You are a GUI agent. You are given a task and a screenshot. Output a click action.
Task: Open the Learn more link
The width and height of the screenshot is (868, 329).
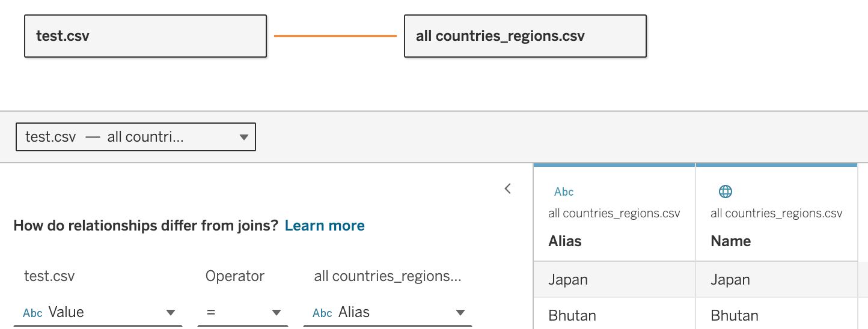pyautogui.click(x=325, y=226)
